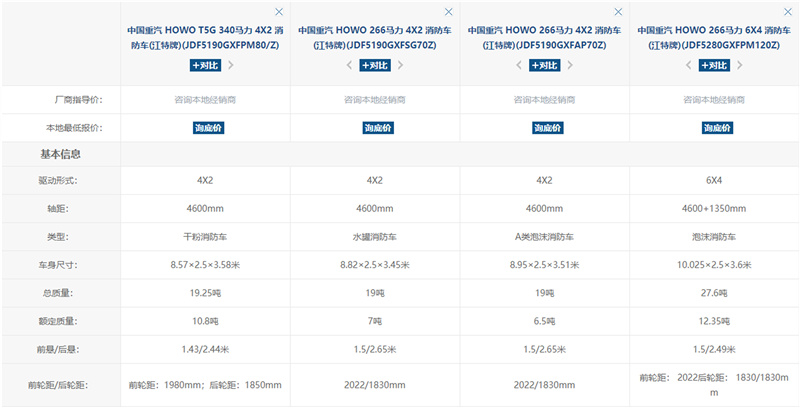Shift JDF5190GXFAP70Z column right using arrow
The height and width of the screenshot is (408, 800).
click(572, 65)
